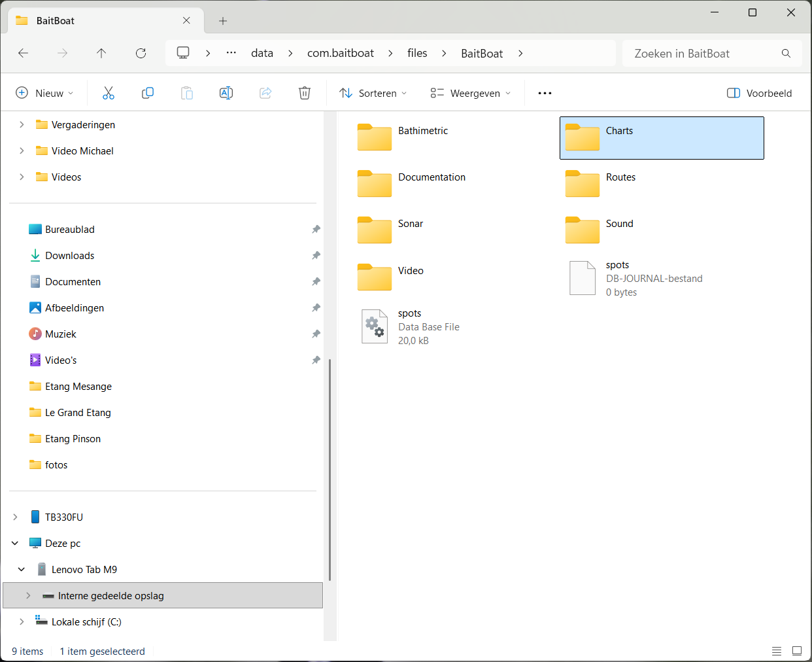Open a new tab with plus button

(x=223, y=21)
